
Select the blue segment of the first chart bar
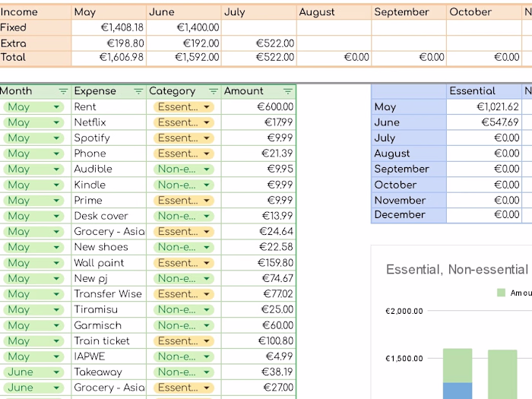(458, 390)
